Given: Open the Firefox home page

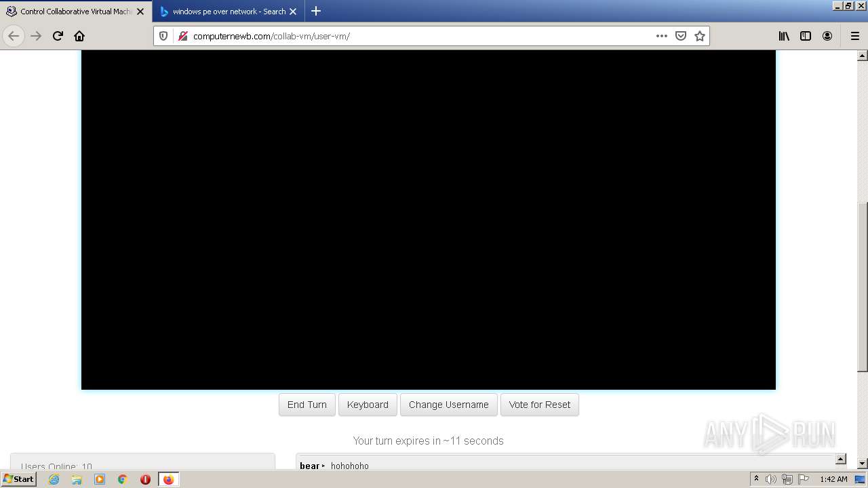Looking at the screenshot, I should (79, 36).
